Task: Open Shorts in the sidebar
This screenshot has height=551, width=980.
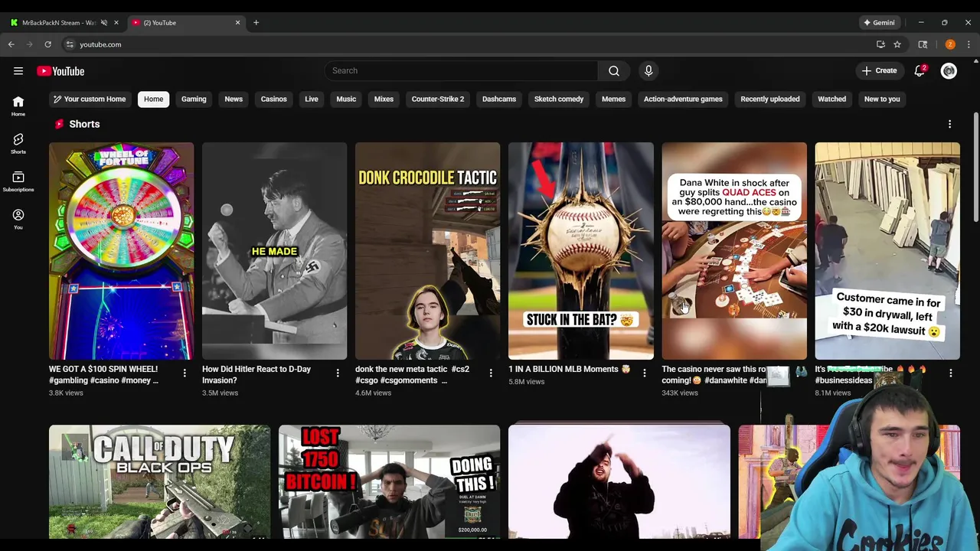Action: (18, 143)
